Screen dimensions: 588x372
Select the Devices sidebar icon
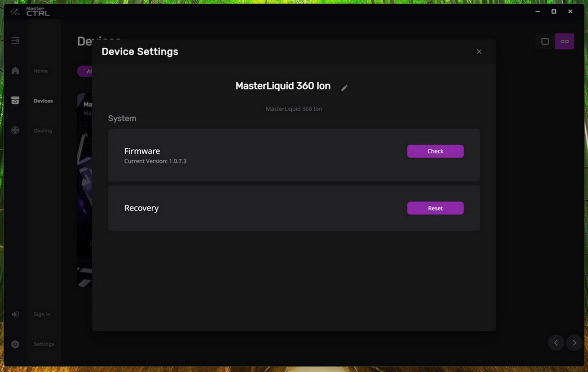click(x=15, y=101)
